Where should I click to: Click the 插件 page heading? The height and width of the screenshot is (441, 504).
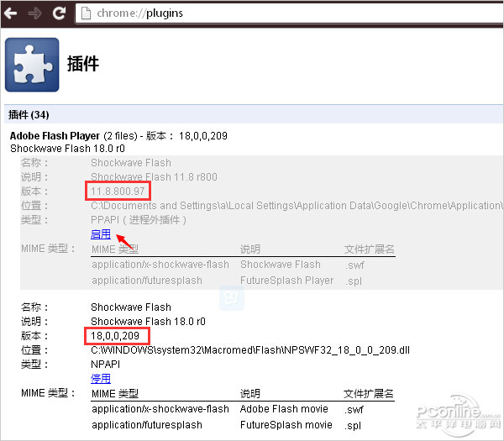pyautogui.click(x=83, y=65)
